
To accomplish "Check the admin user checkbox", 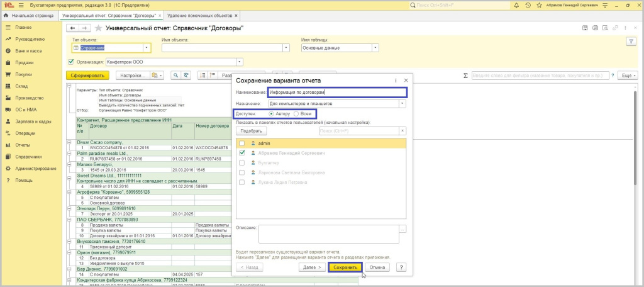I will tap(242, 143).
